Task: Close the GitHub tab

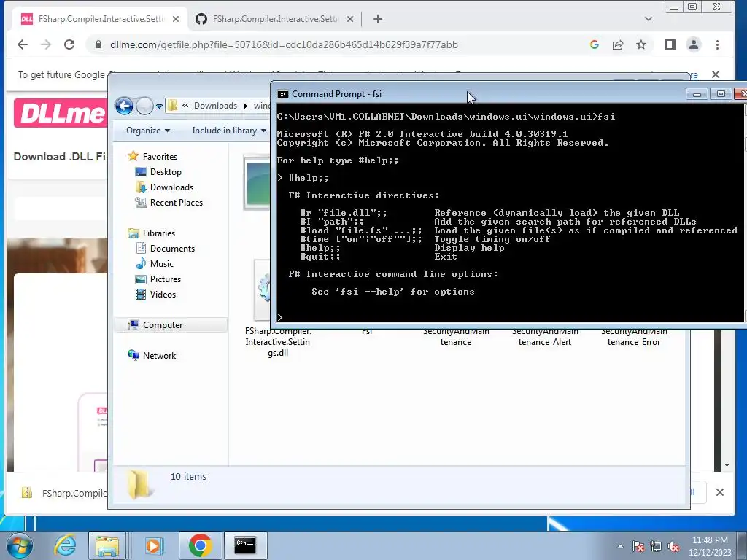Action: pos(350,19)
